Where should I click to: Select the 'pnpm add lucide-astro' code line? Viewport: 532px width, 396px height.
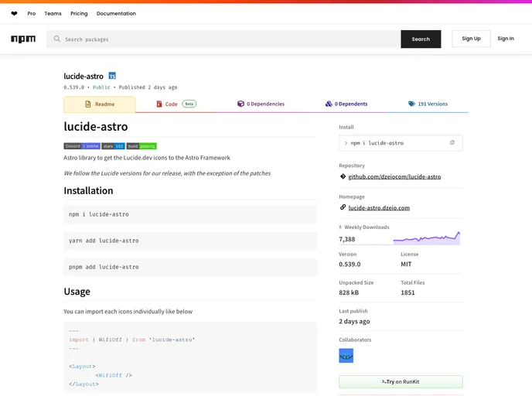(104, 267)
